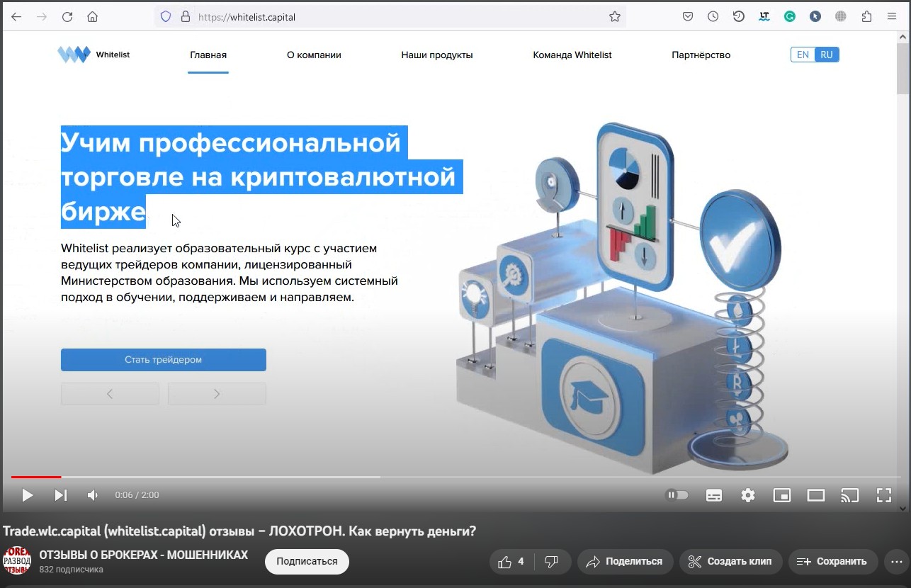
Task: Click the gray globe extension icon
Action: tap(841, 17)
